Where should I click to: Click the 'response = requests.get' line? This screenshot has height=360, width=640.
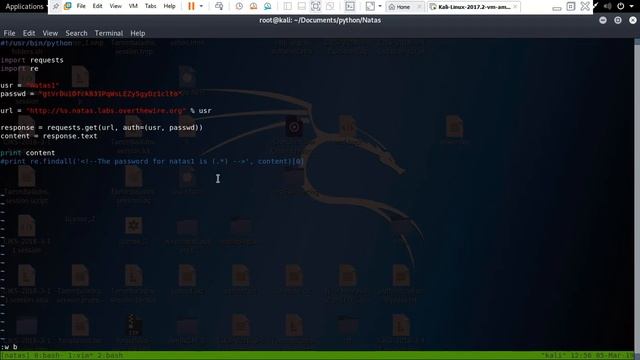[102, 128]
